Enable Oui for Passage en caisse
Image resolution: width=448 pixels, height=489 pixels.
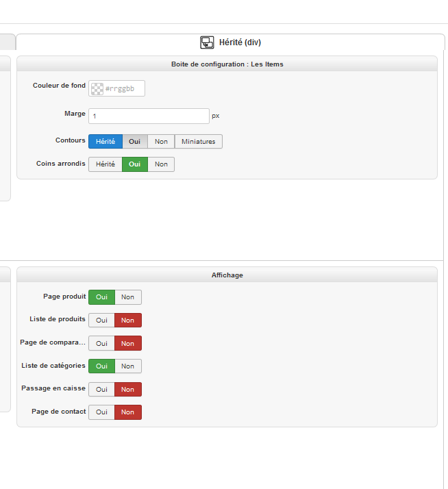pos(101,390)
